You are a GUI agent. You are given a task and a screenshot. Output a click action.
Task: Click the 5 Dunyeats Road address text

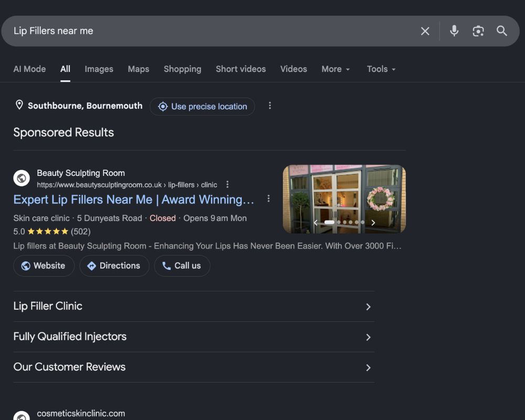click(x=110, y=218)
